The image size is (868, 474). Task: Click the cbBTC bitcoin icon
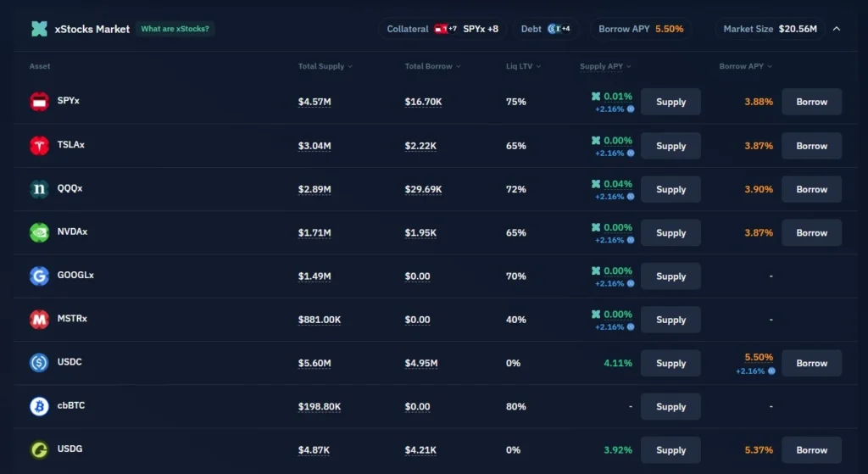[39, 406]
